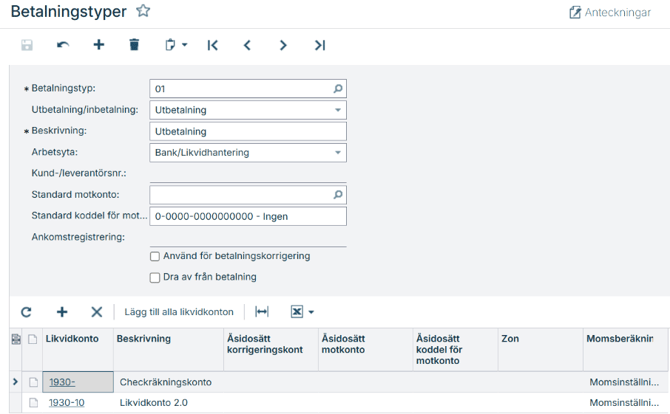Image resolution: width=670 pixels, height=414 pixels.
Task: Go to last record
Action: pos(320,45)
